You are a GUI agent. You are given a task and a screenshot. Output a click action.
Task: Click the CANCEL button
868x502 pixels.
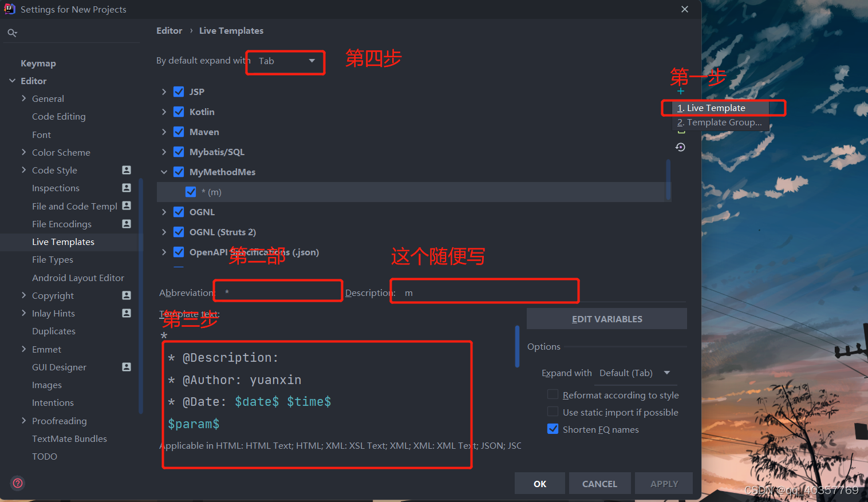[599, 484]
